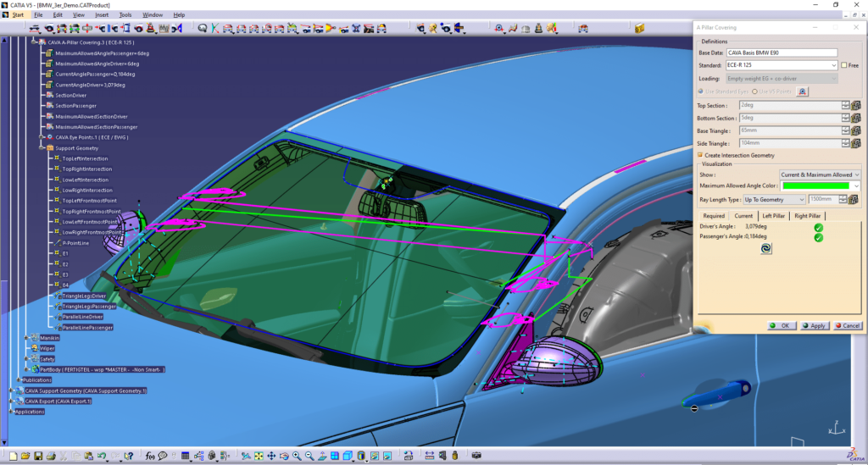Click the calculator icon next to Base Triangle

pyautogui.click(x=856, y=131)
